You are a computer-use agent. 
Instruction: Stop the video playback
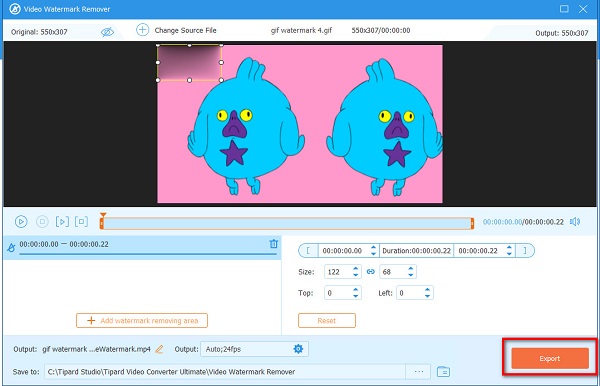(x=42, y=222)
